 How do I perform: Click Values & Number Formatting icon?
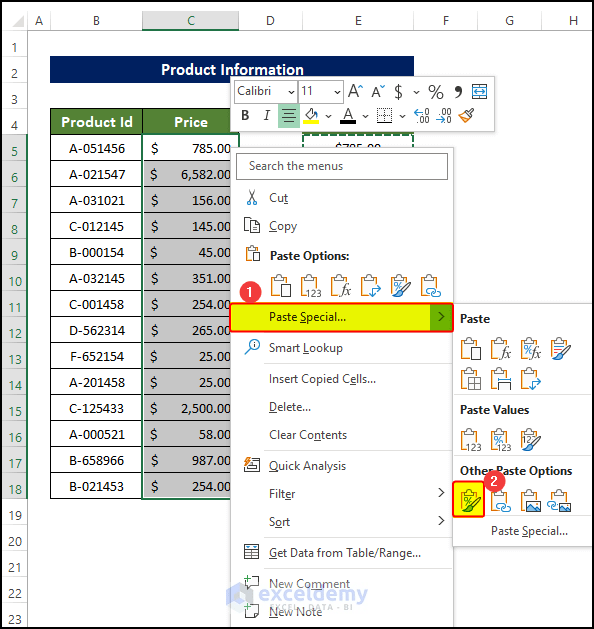point(501,440)
